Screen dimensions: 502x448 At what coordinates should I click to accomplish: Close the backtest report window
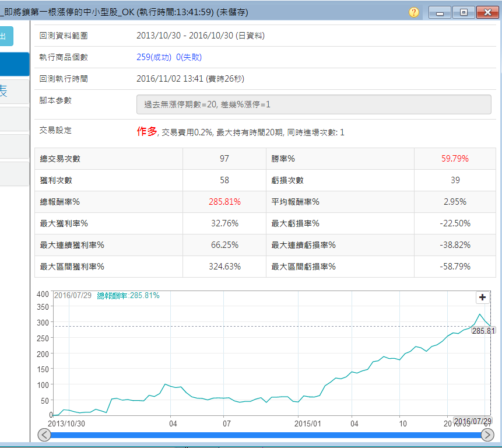tap(487, 12)
